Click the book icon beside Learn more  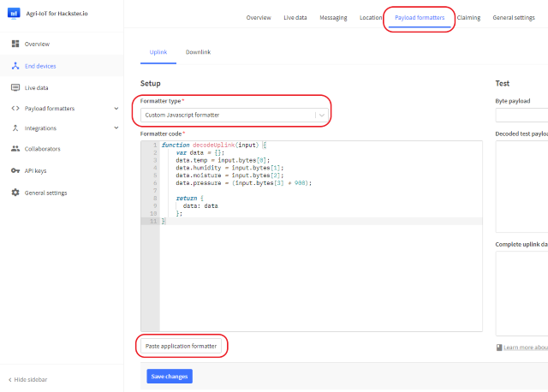(x=499, y=347)
